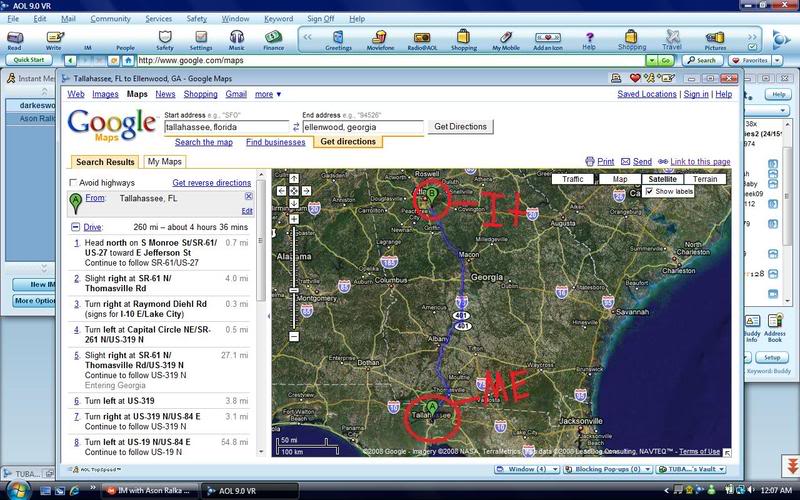Screen dimensions: 800x500
Task: Swap start and end addresses icon
Action: [x=296, y=127]
